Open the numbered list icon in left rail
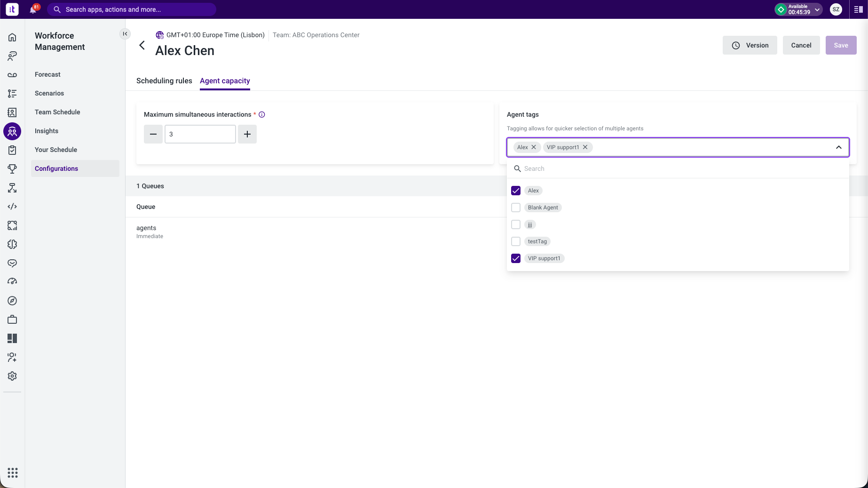868x488 pixels. click(x=12, y=94)
